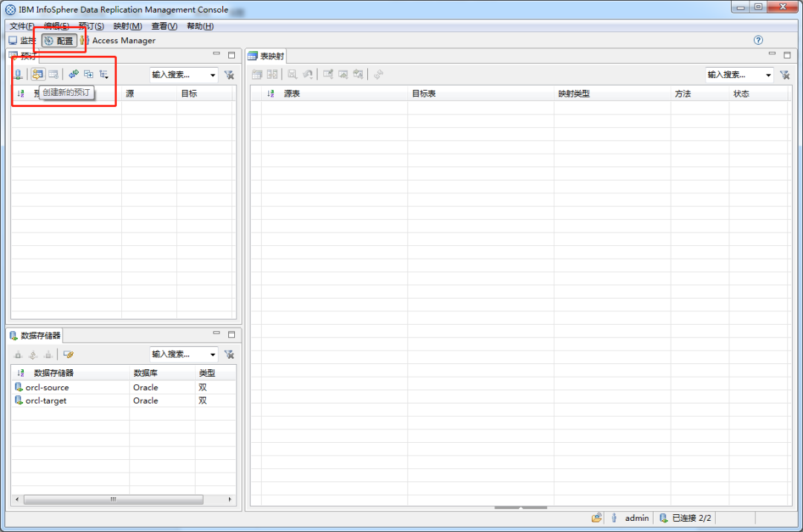Clear the filter in the 预订 panel
This screenshot has width=803, height=532.
coord(230,75)
